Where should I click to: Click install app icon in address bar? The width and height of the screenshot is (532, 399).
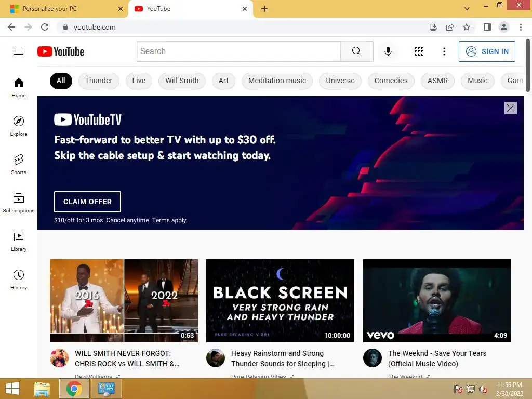[x=433, y=27]
